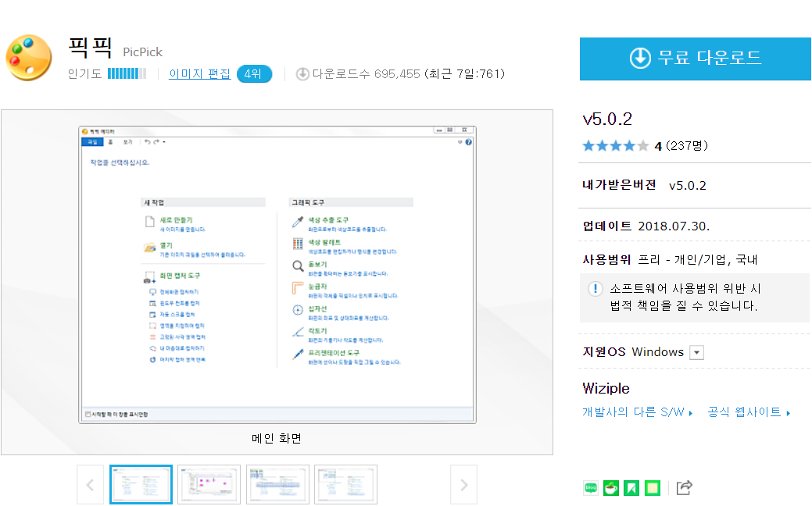This screenshot has height=506, width=812.
Task: Share to Naver cafe cup icon
Action: [611, 488]
